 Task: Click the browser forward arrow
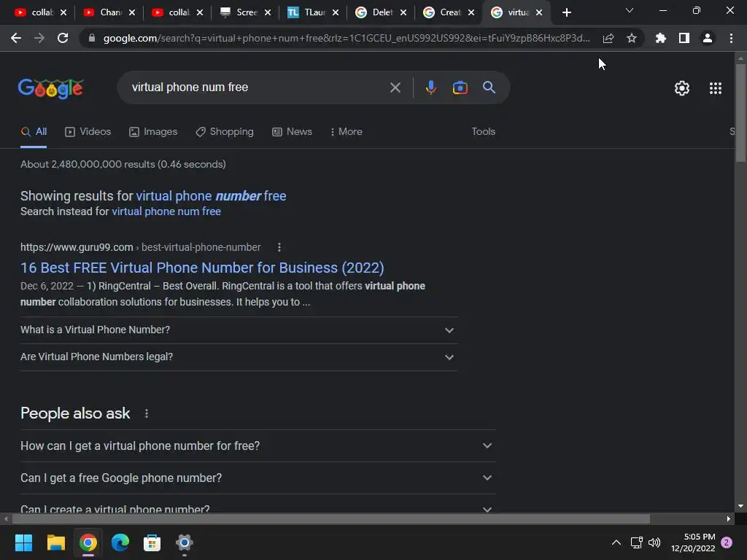point(39,38)
